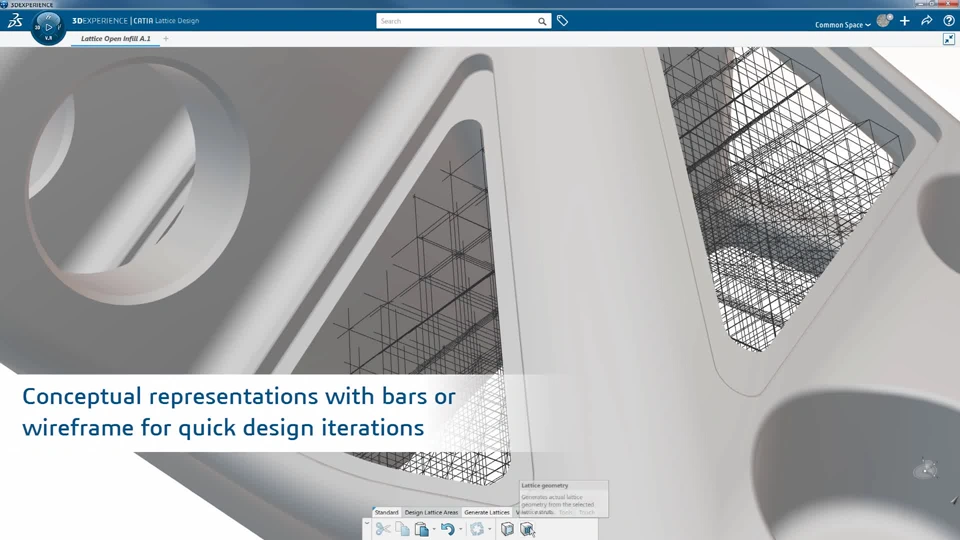The width and height of the screenshot is (960, 540).
Task: Click the Search input field
Action: click(x=457, y=21)
